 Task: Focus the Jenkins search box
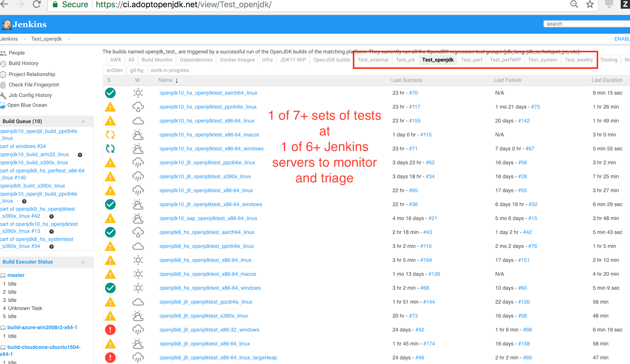pyautogui.click(x=586, y=24)
